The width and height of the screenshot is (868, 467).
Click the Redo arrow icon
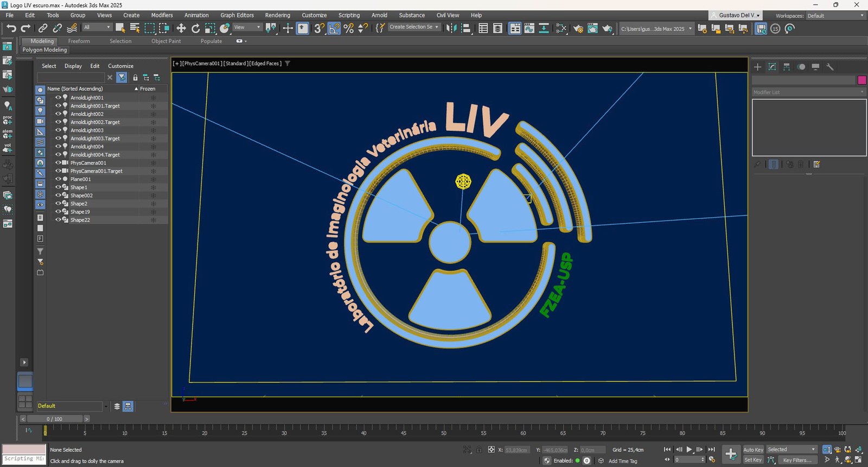(x=25, y=28)
